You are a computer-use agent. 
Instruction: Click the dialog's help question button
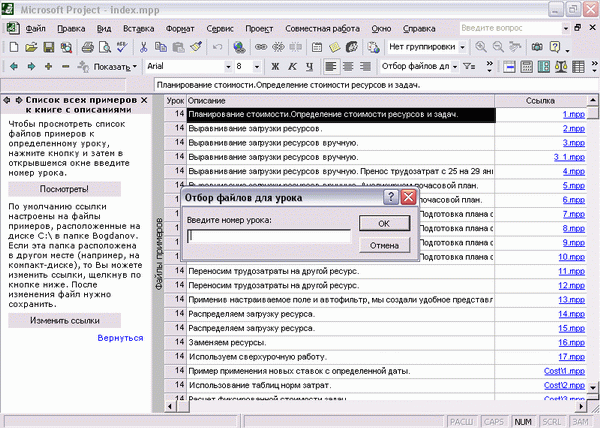coord(391,197)
